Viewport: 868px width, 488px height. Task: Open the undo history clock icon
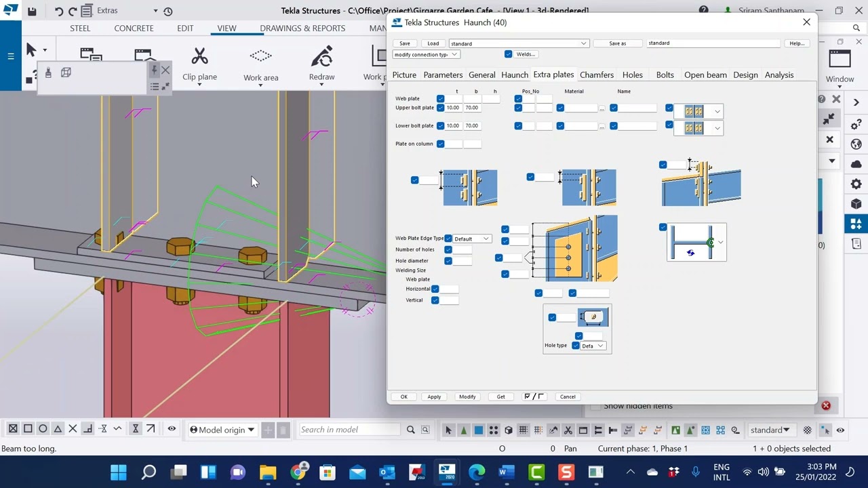[x=167, y=11]
